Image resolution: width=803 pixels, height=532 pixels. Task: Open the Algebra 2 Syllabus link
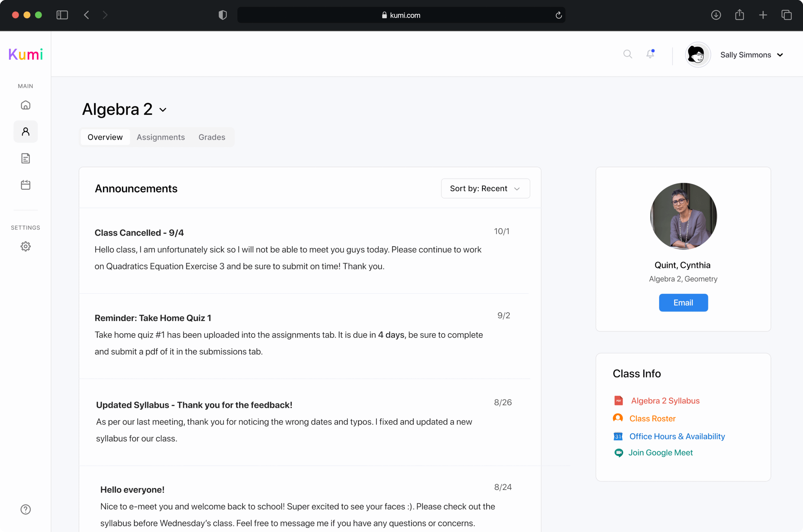point(665,401)
